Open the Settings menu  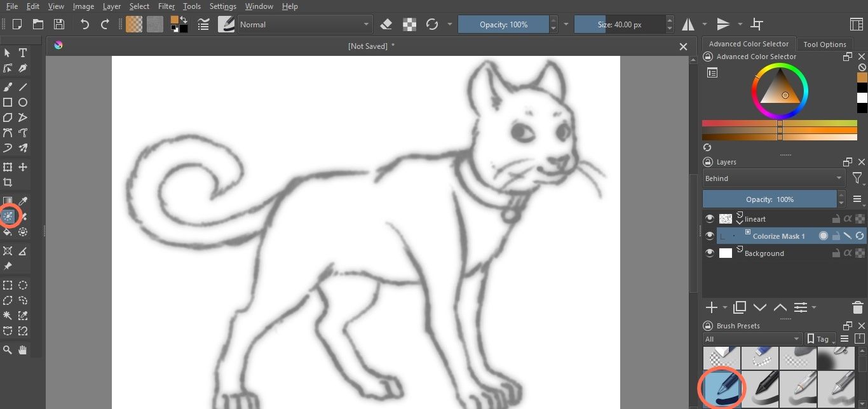(x=223, y=6)
